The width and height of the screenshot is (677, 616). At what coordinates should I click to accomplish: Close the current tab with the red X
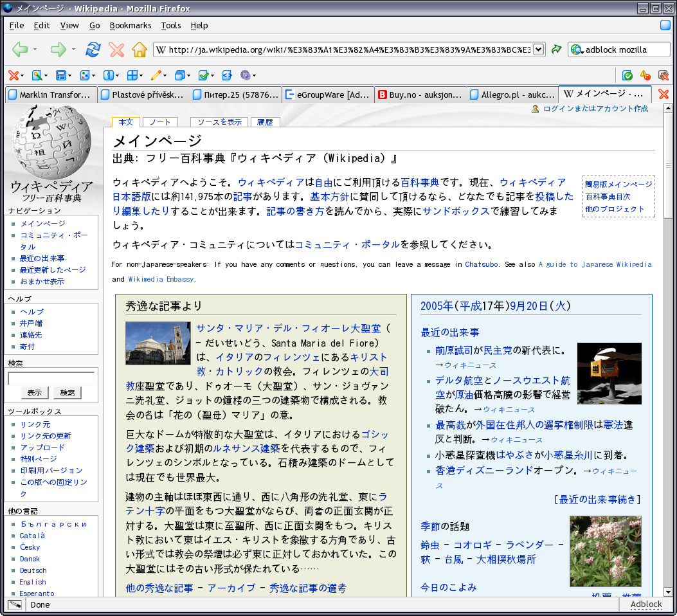(663, 94)
